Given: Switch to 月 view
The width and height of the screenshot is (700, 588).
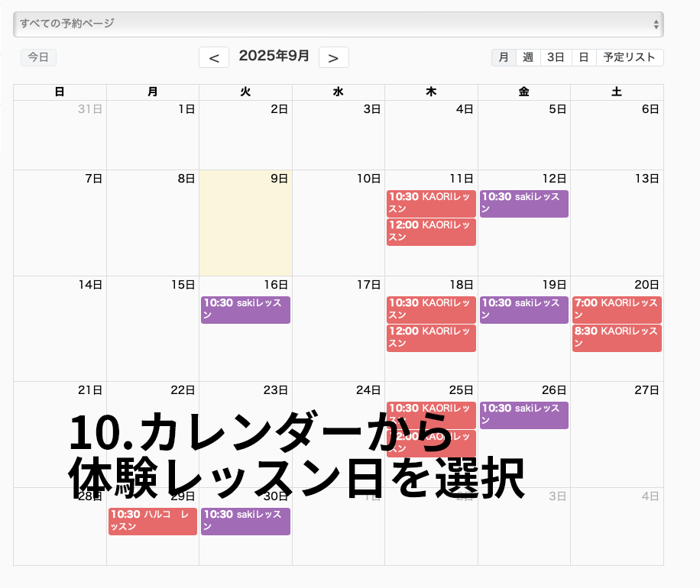Looking at the screenshot, I should pos(504,57).
